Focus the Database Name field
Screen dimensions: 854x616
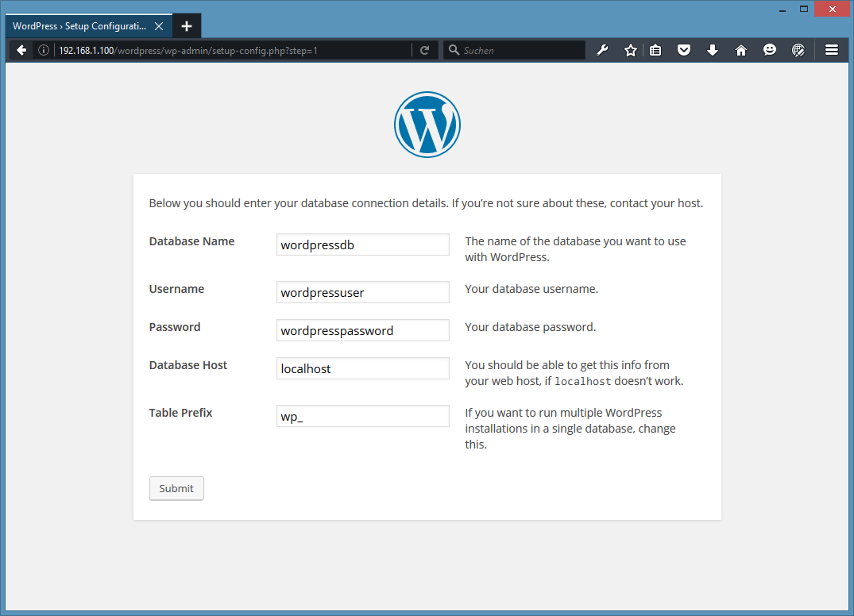point(363,244)
